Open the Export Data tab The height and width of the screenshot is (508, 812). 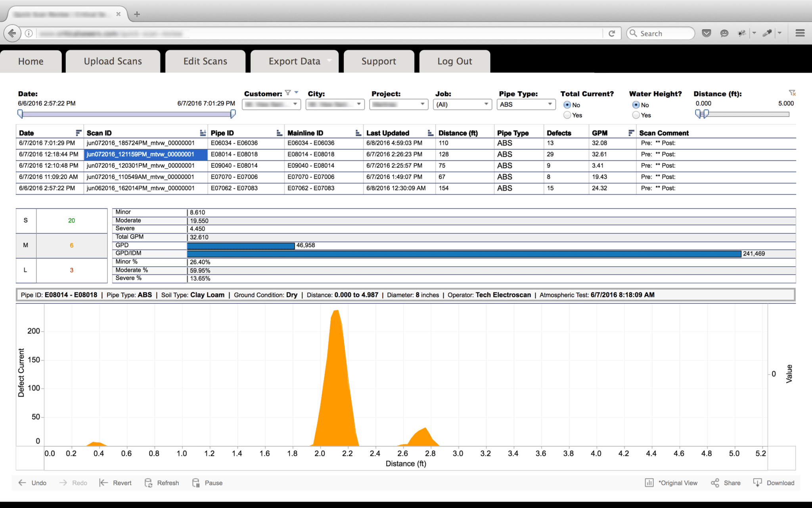pos(295,61)
